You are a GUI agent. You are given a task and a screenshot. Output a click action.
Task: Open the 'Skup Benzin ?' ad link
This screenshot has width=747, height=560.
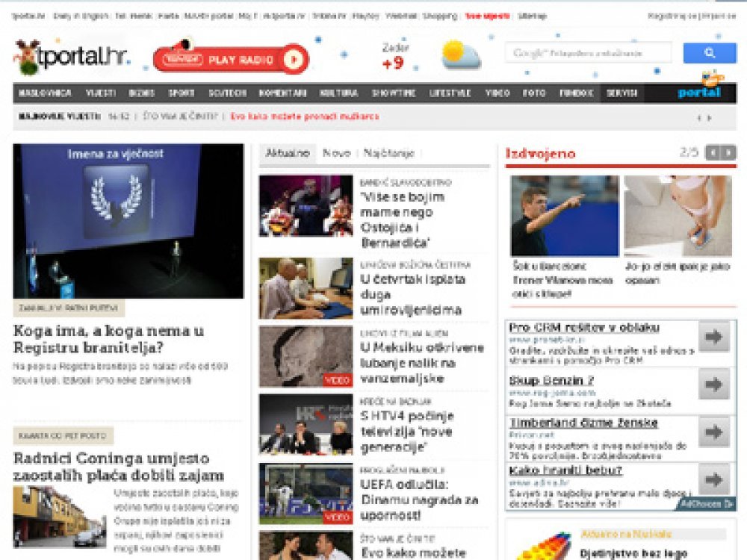551,381
